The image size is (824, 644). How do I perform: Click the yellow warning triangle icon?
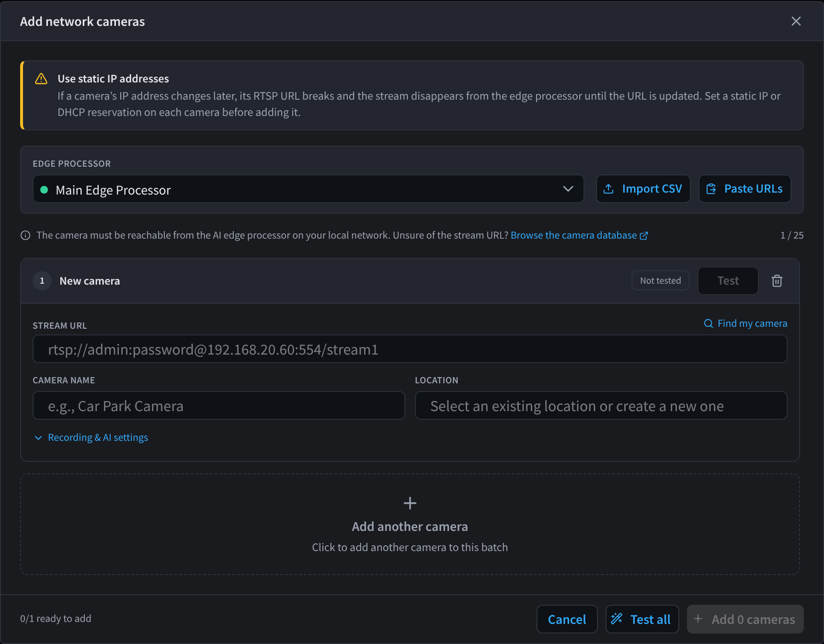[x=41, y=79]
